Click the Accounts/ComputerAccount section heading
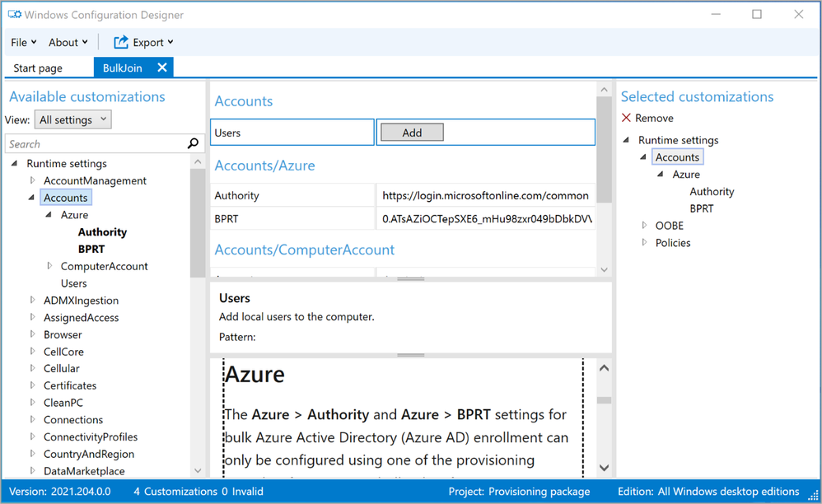Viewport: 822px width, 504px height. [x=305, y=250]
